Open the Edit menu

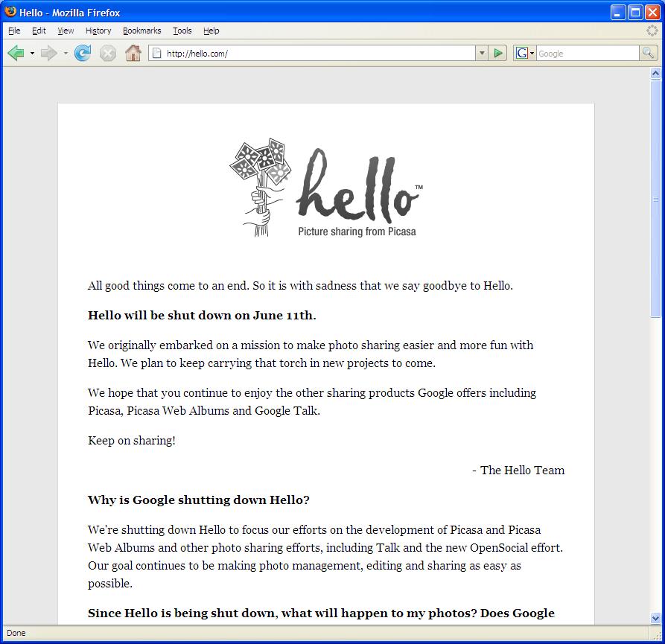[39, 31]
